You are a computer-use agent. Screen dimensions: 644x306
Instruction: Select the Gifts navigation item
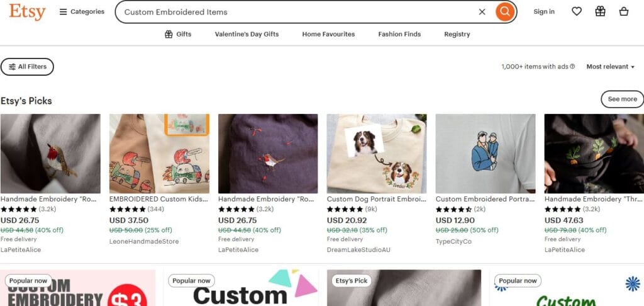coord(178,34)
